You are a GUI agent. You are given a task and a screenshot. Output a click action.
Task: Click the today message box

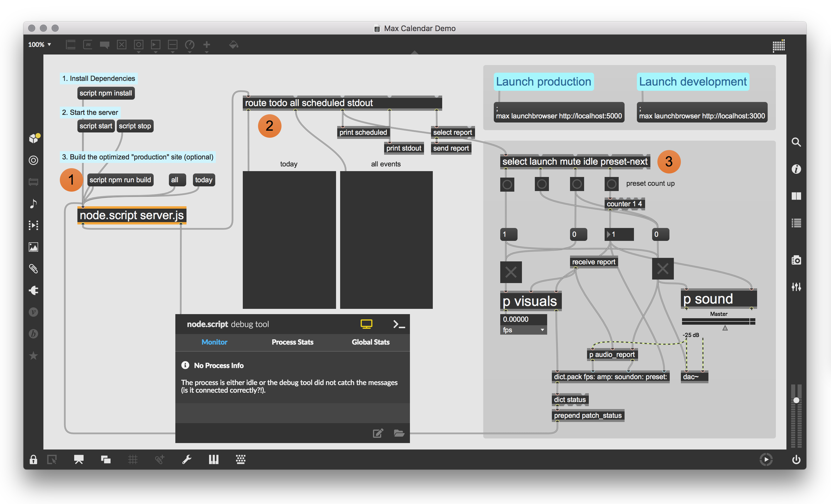click(204, 180)
